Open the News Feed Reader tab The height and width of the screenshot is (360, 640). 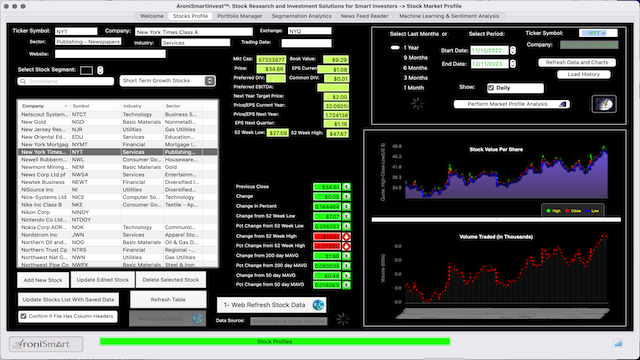pyautogui.click(x=364, y=16)
